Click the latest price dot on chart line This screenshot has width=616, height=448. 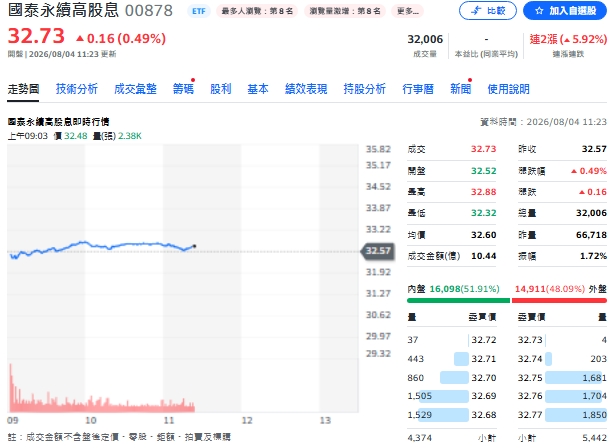195,246
